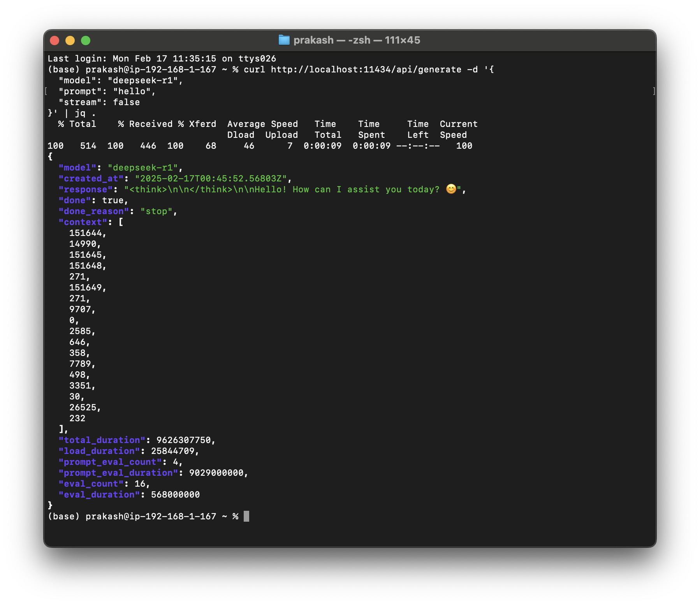The height and width of the screenshot is (605, 700).
Task: Click the context value 7789
Action: (x=80, y=364)
